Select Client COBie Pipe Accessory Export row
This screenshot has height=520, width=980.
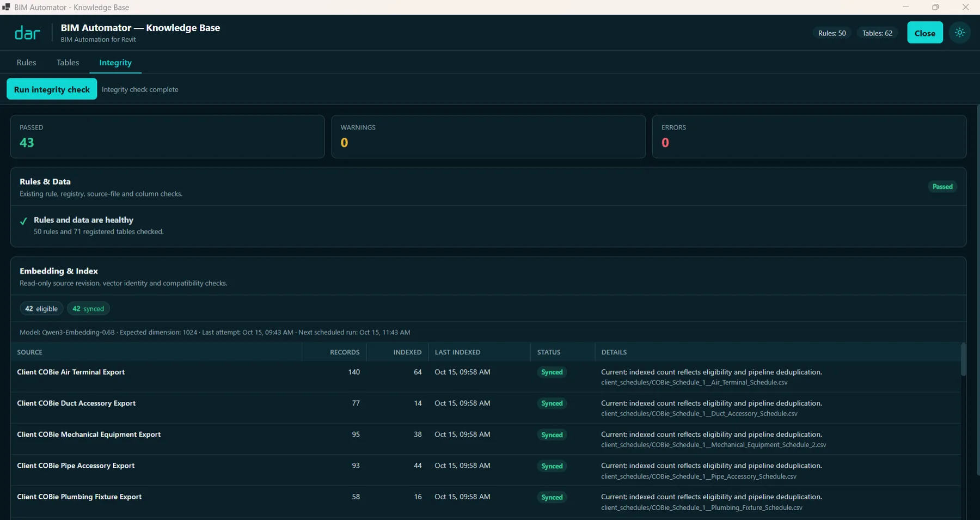pyautogui.click(x=485, y=470)
